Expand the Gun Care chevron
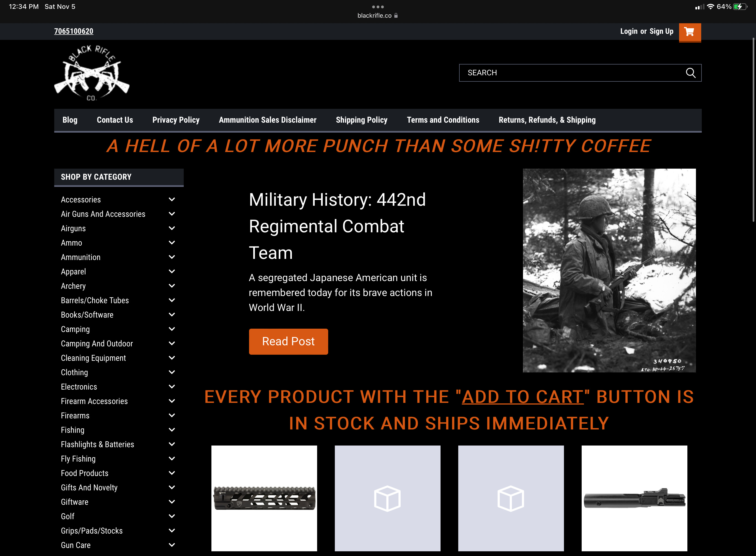756x556 pixels. pos(172,545)
